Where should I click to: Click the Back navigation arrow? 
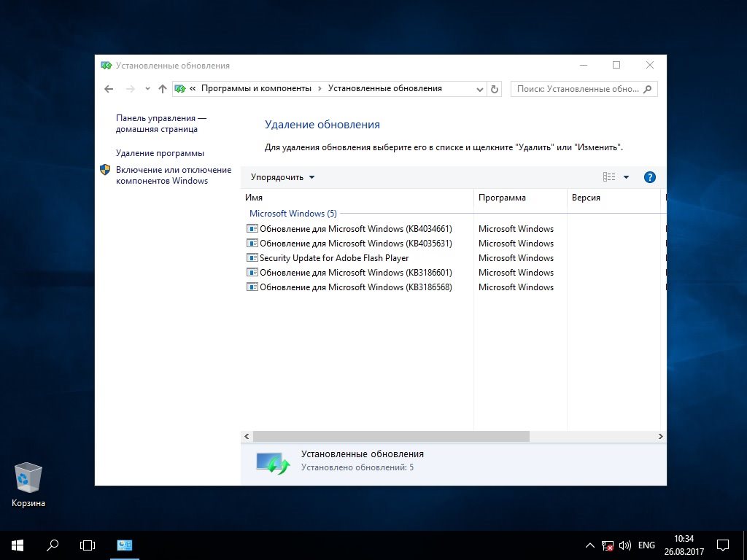click(109, 89)
